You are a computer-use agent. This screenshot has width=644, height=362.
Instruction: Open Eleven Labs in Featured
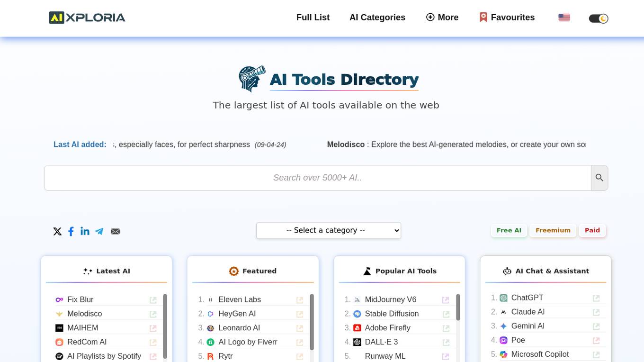click(x=240, y=299)
